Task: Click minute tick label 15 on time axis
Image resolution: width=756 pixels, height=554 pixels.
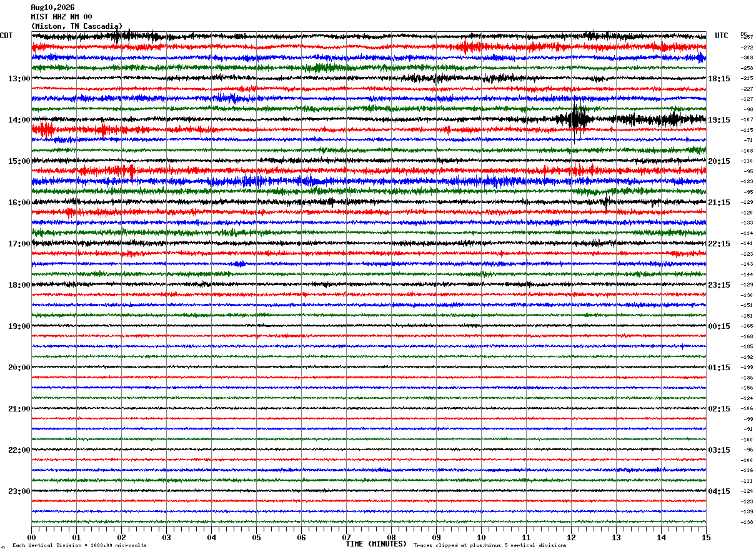Action: click(706, 537)
